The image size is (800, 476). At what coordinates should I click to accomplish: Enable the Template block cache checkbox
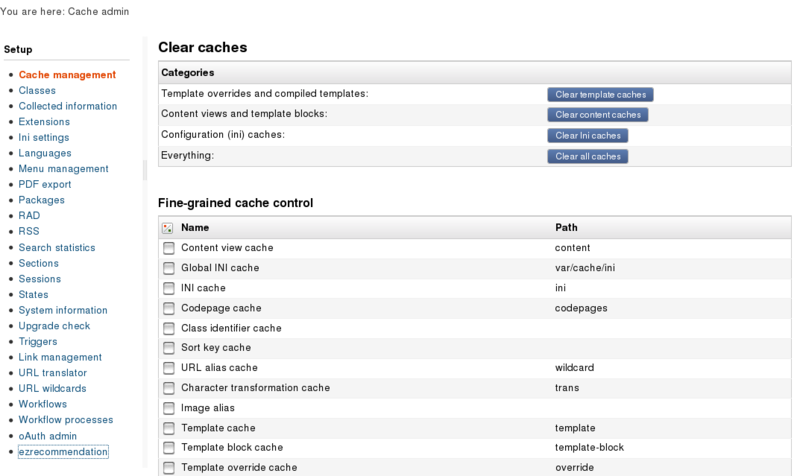(168, 448)
